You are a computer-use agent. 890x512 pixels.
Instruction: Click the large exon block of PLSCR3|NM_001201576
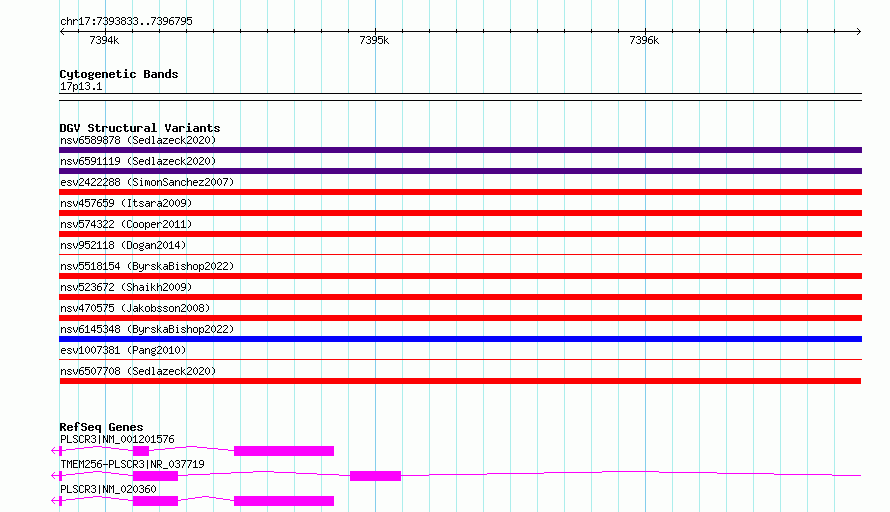[284, 451]
